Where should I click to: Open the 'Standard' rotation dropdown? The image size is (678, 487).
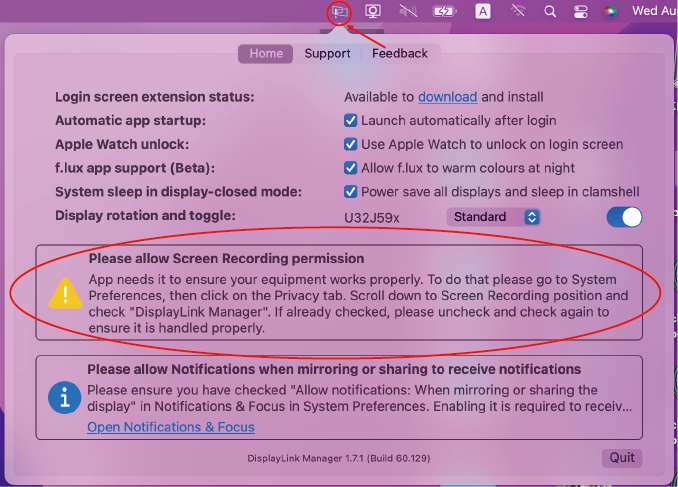coord(493,217)
